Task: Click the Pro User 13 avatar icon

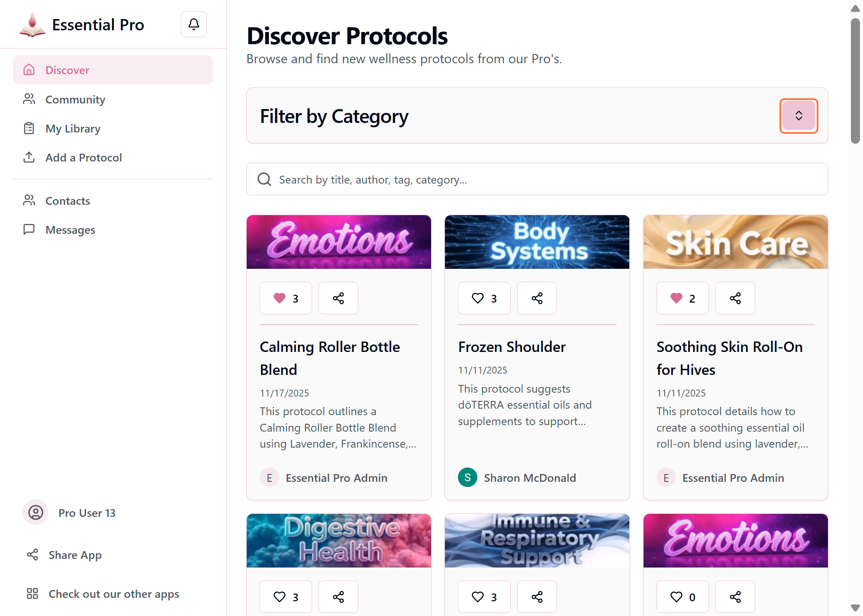Action: 35,513
